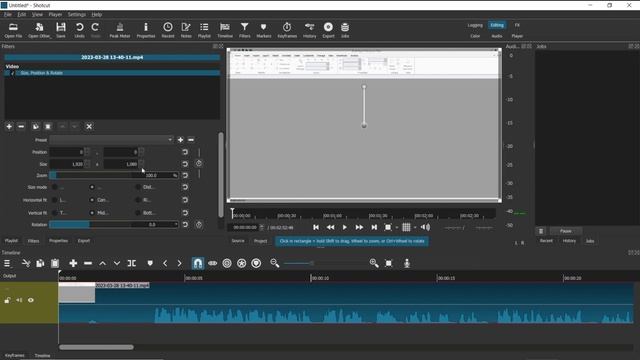The height and width of the screenshot is (360, 640).
Task: Show the Properties panel from the toolbar
Action: pyautogui.click(x=146, y=30)
